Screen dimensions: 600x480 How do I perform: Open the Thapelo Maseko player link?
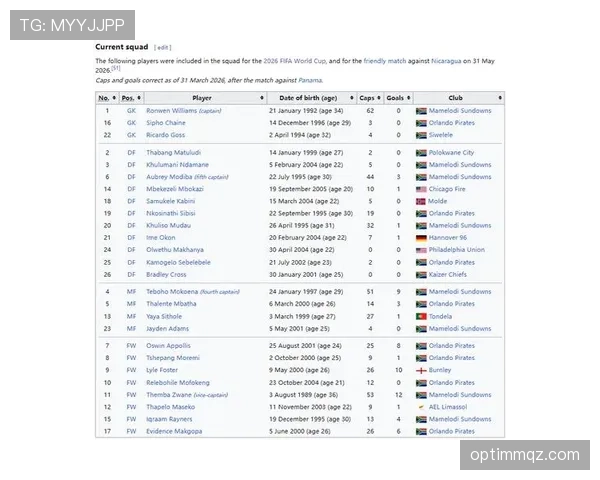pyautogui.click(x=170, y=407)
